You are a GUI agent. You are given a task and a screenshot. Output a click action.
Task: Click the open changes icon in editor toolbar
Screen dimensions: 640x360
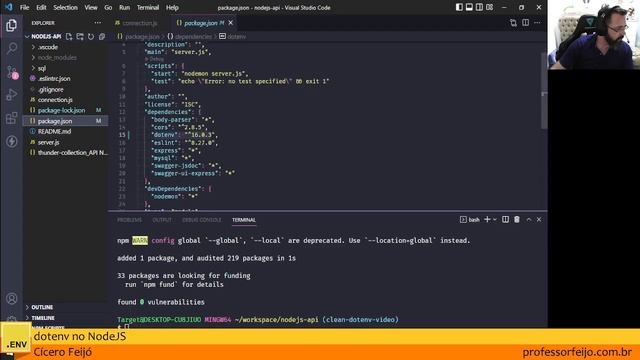click(x=513, y=23)
